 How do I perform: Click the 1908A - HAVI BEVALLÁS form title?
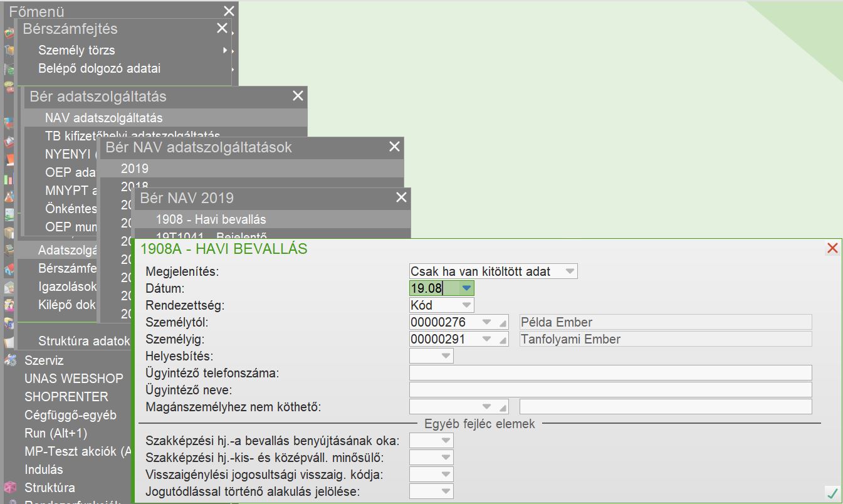(224, 249)
